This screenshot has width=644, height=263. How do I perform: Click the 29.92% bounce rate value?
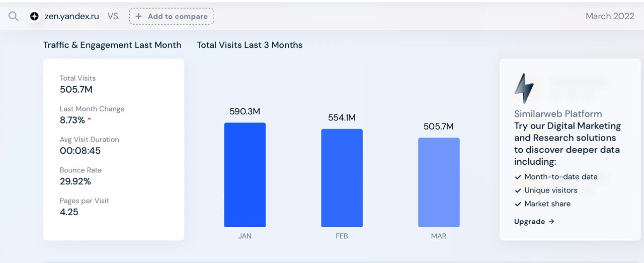(75, 181)
